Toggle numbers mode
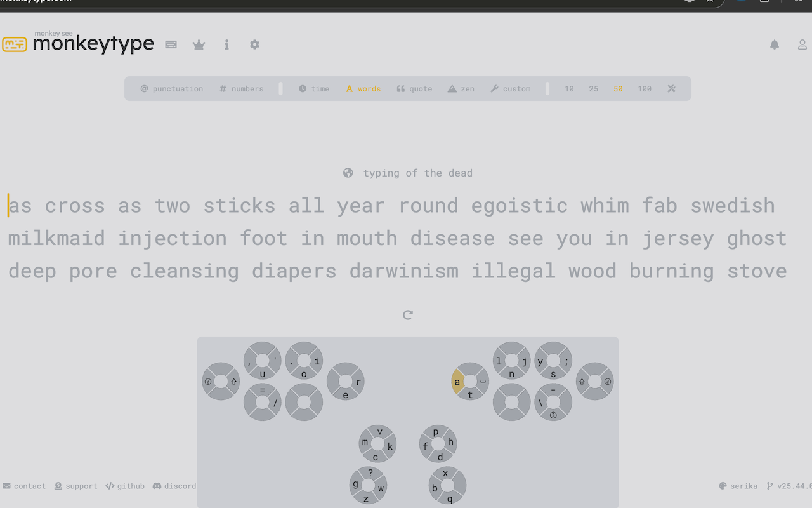The image size is (812, 508). point(241,89)
